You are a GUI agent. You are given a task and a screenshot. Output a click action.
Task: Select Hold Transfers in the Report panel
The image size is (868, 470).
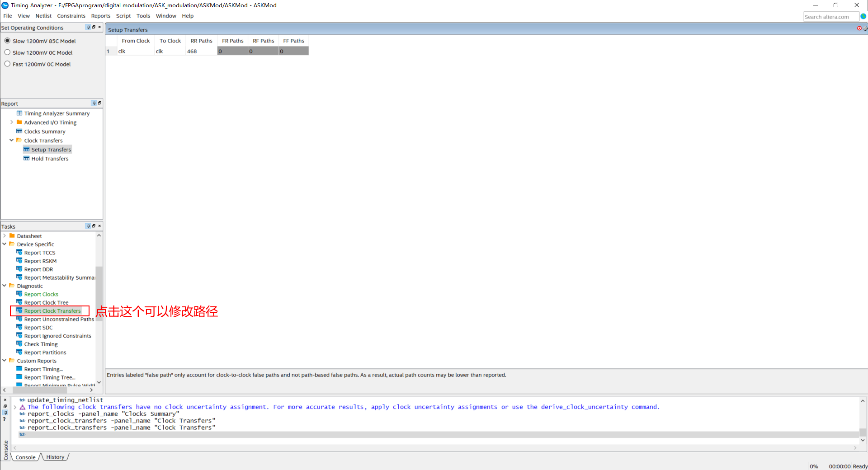[50, 158]
